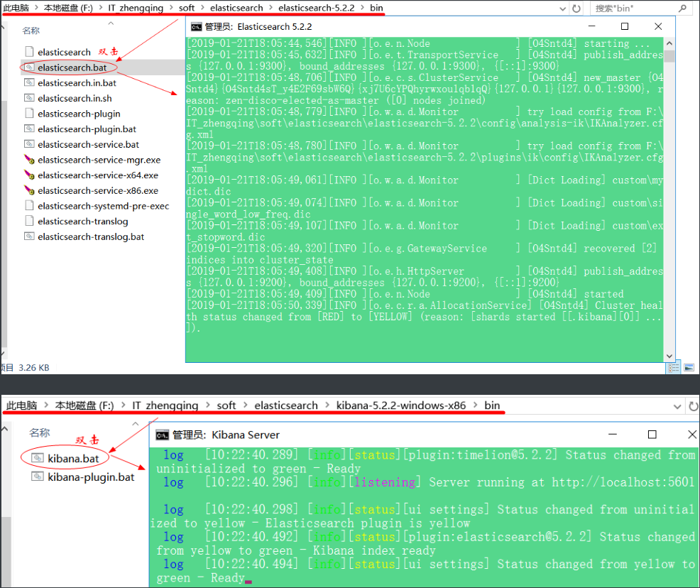This screenshot has height=588, width=700.
Task: Click the 'bin' segment in top address bar
Action: (x=376, y=8)
